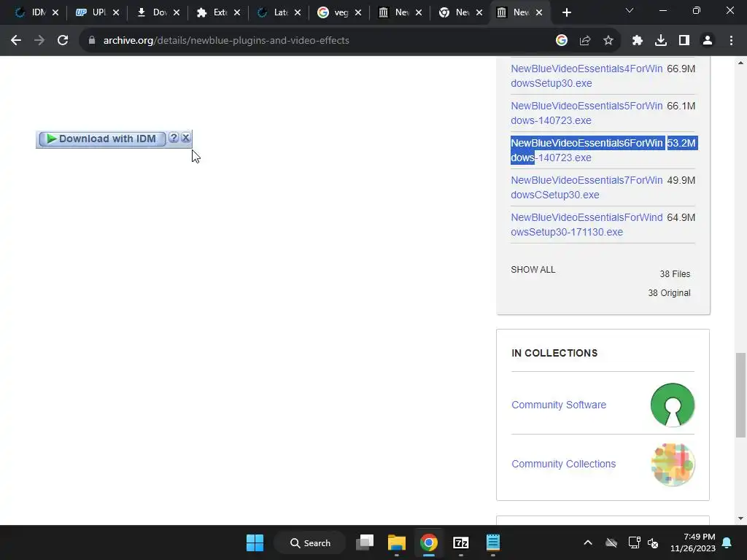This screenshot has height=560, width=747.
Task: Open NewBlueVideoEssentials7ForWindowsCSetup30.exe link
Action: [x=587, y=187]
